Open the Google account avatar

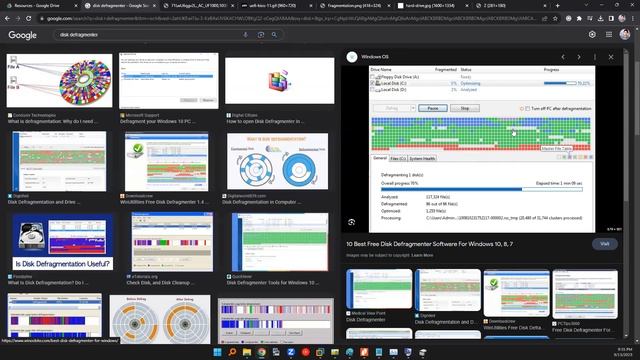tap(625, 35)
